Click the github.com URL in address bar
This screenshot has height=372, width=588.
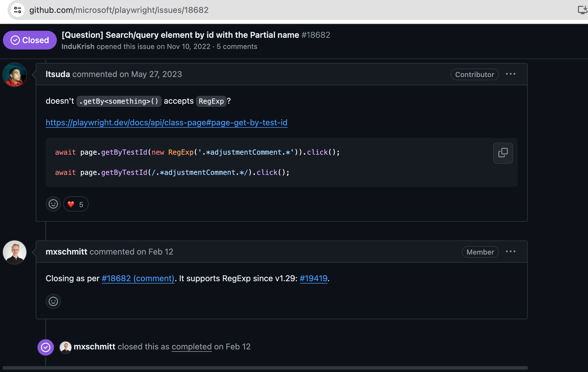(x=119, y=10)
